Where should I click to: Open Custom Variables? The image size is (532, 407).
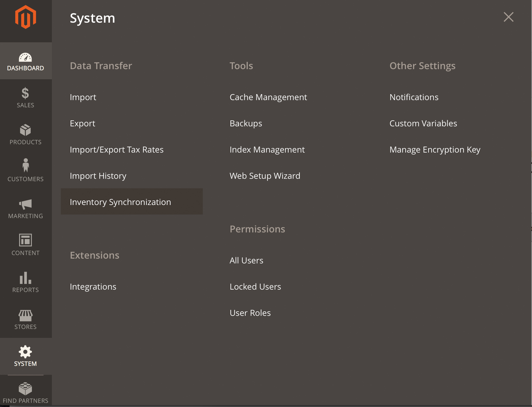(423, 123)
